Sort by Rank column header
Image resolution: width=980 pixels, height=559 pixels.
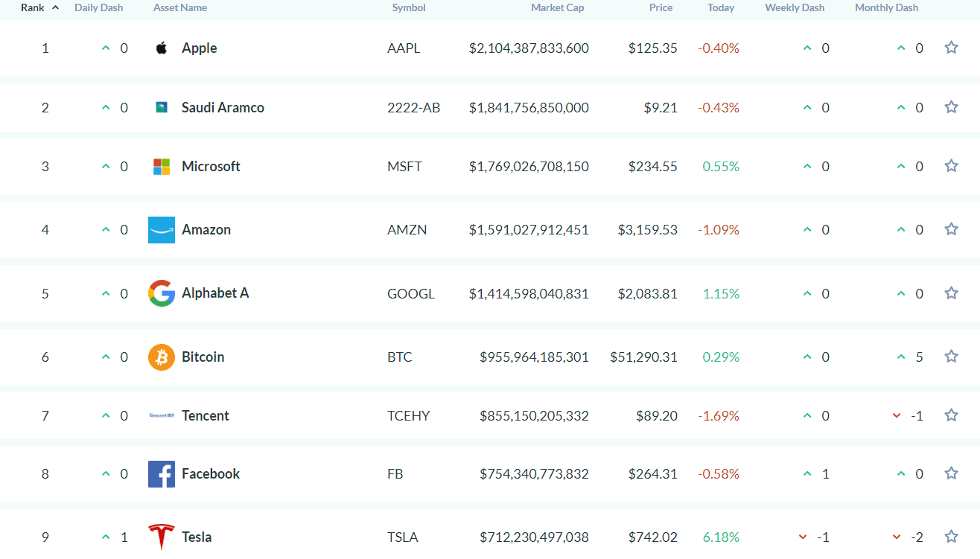click(34, 7)
